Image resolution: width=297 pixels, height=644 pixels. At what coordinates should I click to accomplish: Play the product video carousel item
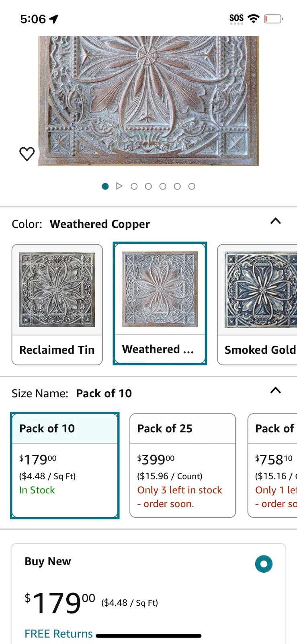(119, 186)
